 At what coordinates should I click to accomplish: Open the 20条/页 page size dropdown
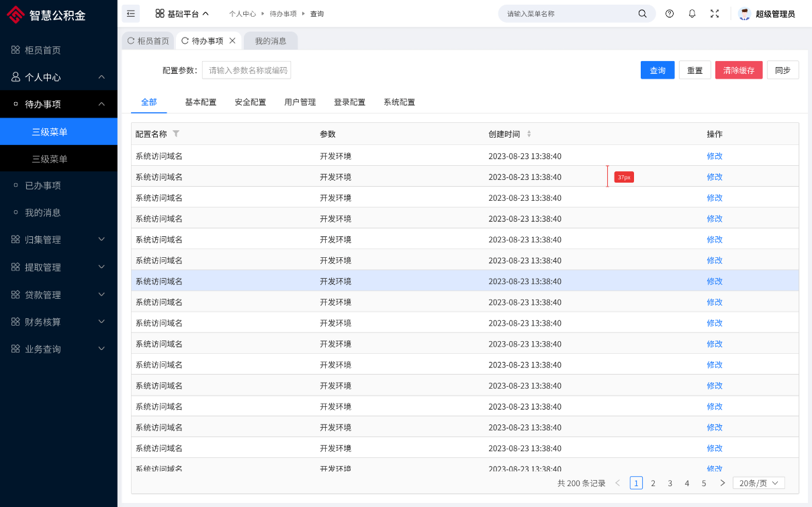758,483
